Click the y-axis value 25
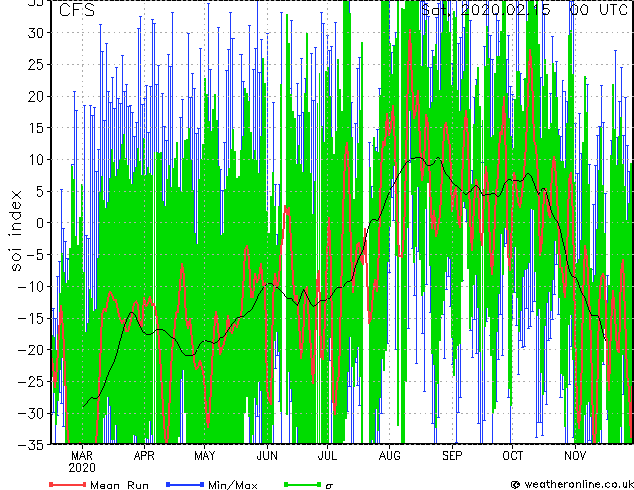634x490 pixels. tap(36, 65)
